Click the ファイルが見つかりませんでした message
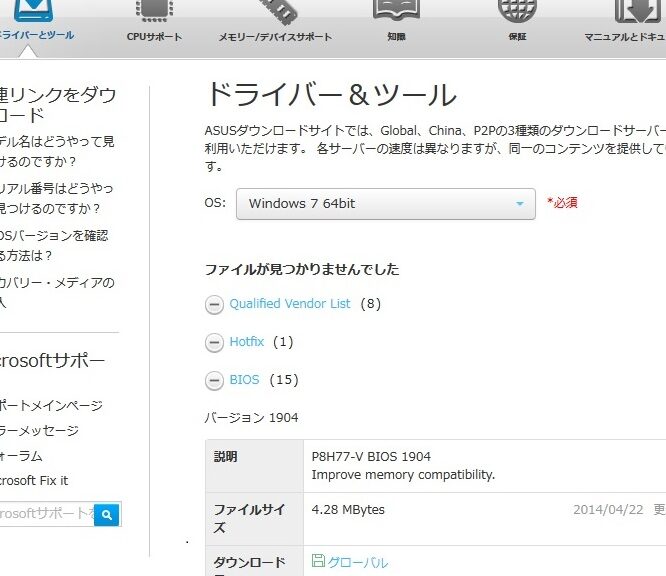The height and width of the screenshot is (576, 666). (302, 269)
